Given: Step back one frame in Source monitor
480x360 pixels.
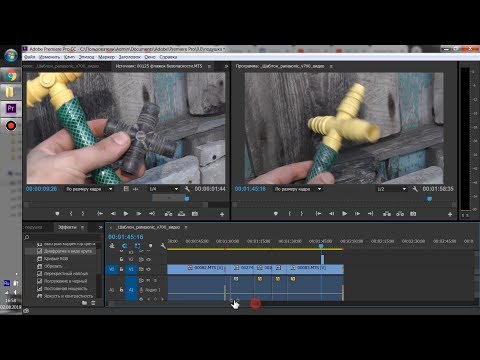Looking at the screenshot, I should pos(113,214).
